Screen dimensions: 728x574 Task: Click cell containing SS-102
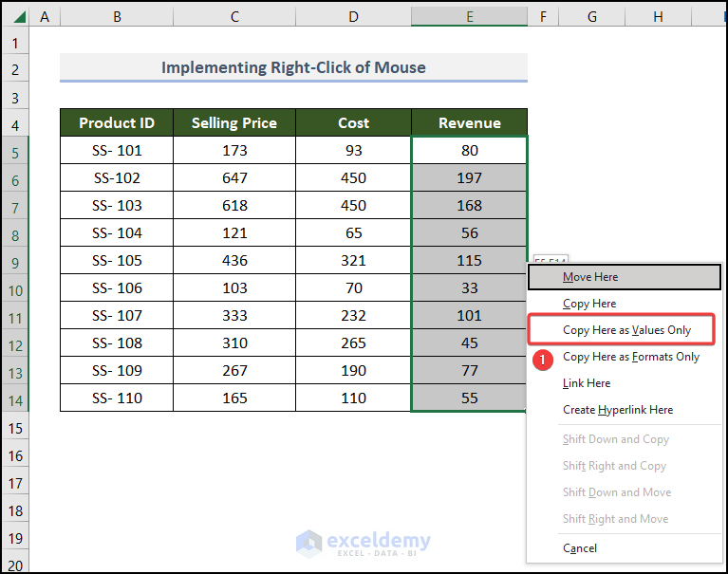[117, 177]
